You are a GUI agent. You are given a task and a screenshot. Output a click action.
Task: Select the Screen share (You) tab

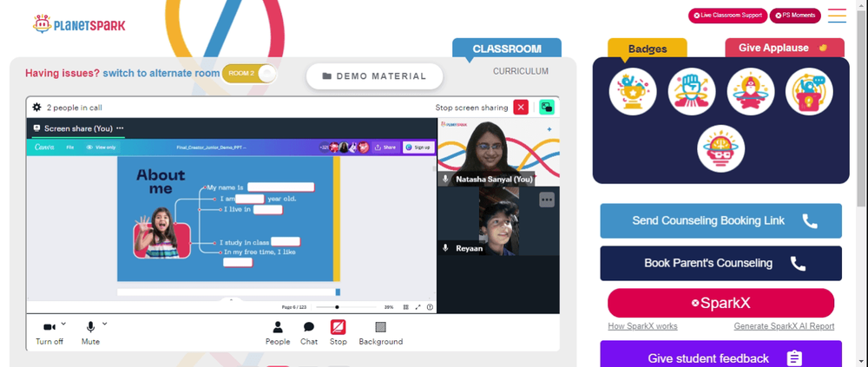pyautogui.click(x=78, y=128)
